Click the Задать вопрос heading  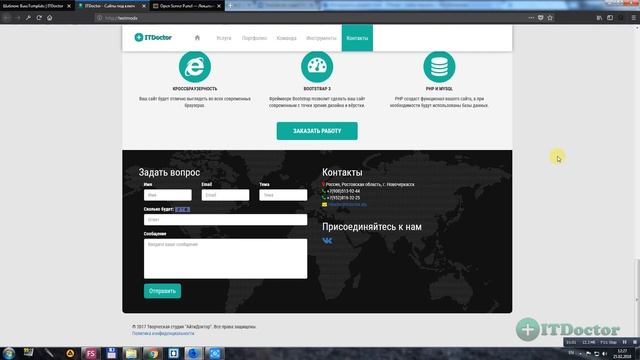click(x=169, y=172)
